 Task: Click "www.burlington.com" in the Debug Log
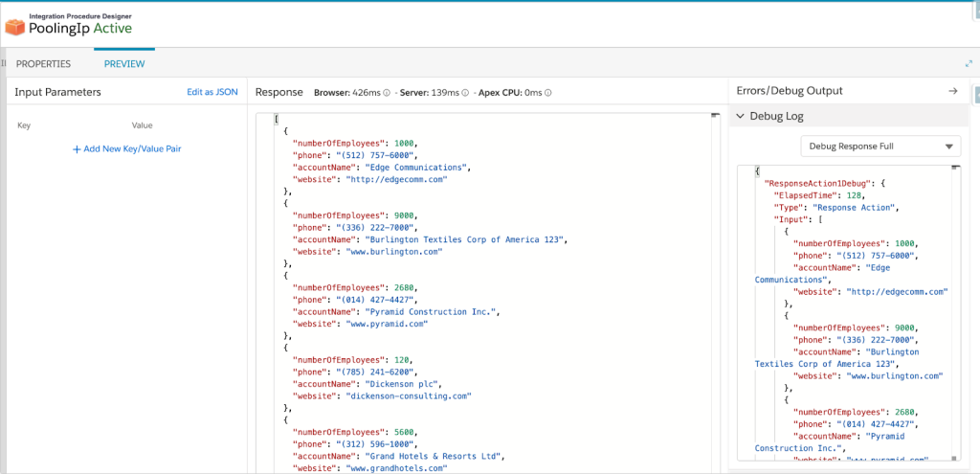coord(895,375)
